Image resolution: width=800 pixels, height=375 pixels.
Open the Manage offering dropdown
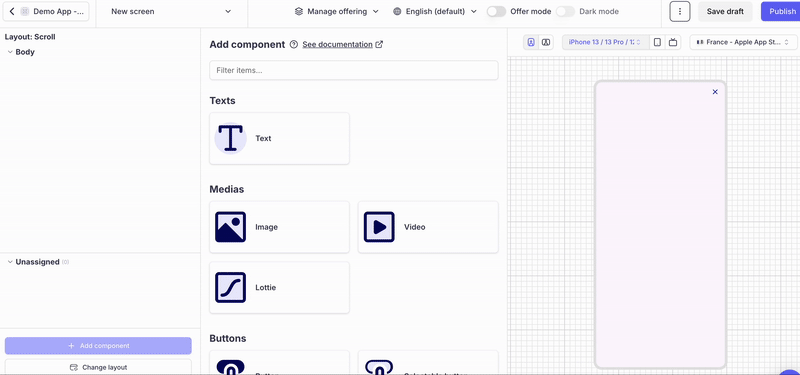coord(337,11)
